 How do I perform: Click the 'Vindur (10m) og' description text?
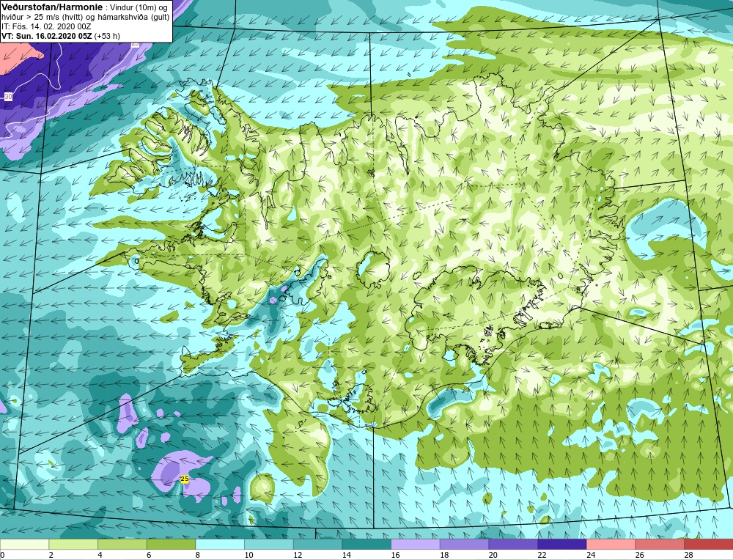click(139, 7)
